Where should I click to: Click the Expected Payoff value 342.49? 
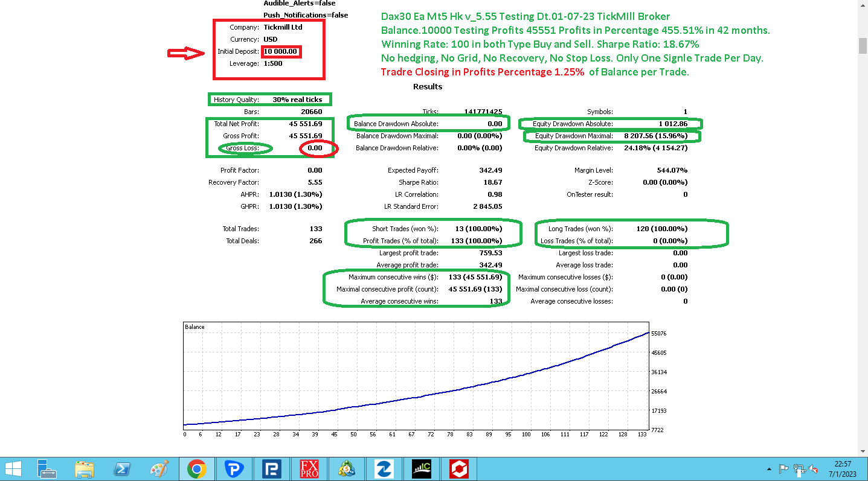pyautogui.click(x=489, y=170)
